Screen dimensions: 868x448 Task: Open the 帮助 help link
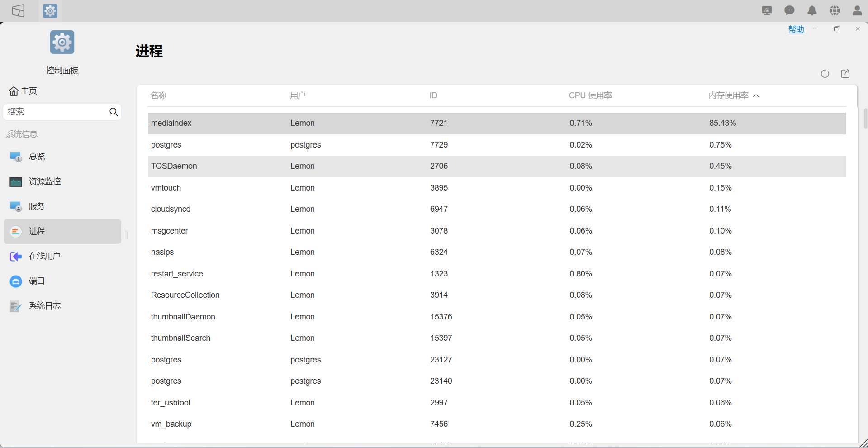tap(796, 29)
